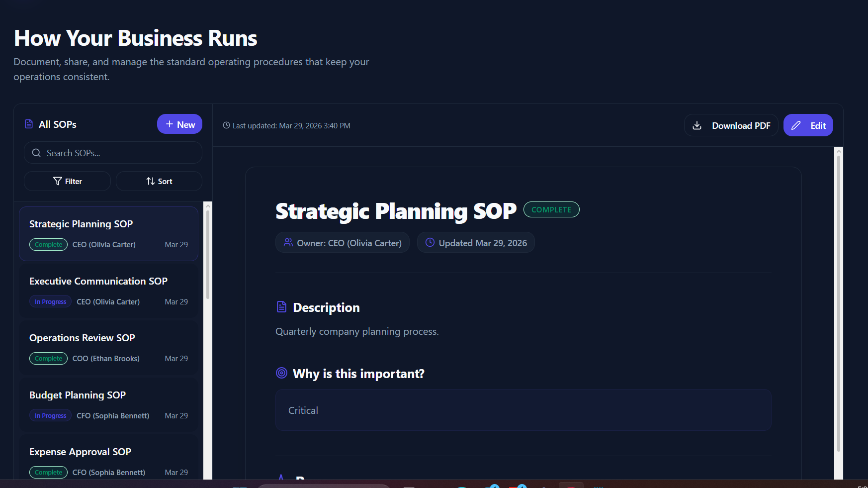Screen dimensions: 868x488
Task: Click the Description document icon
Action: click(281, 306)
